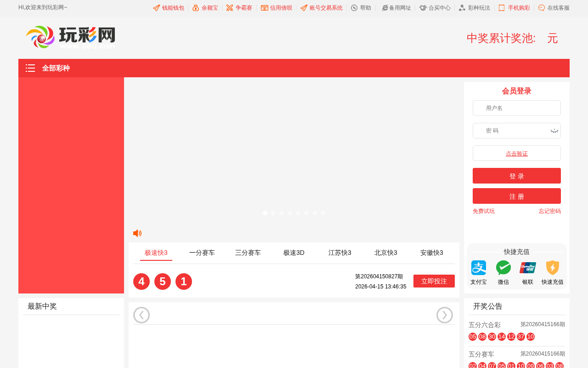Switch to the 北京快3 tab

(x=386, y=253)
